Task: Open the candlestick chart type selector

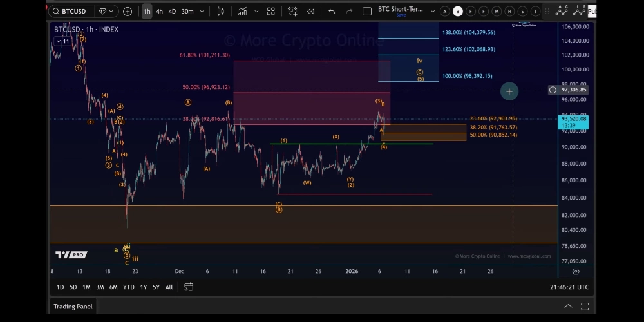Action: 221,11
